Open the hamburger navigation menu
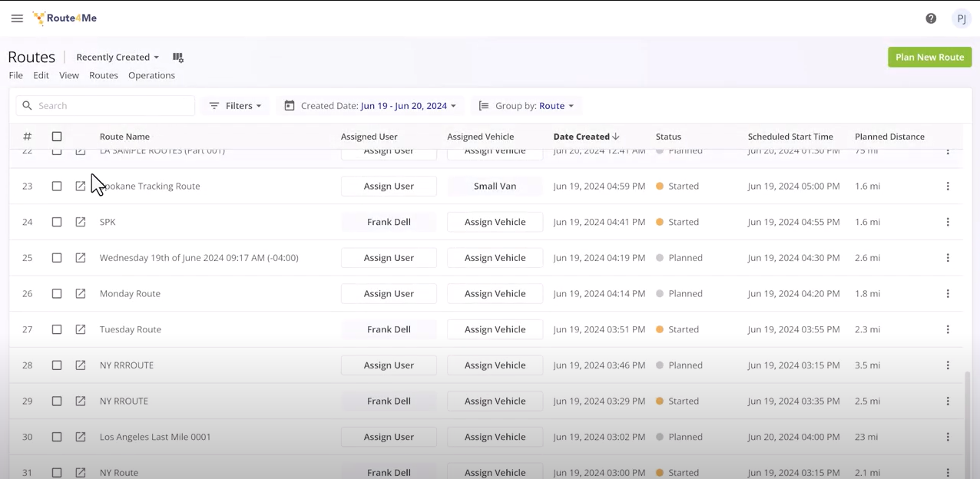This screenshot has height=479, width=980. tap(17, 18)
